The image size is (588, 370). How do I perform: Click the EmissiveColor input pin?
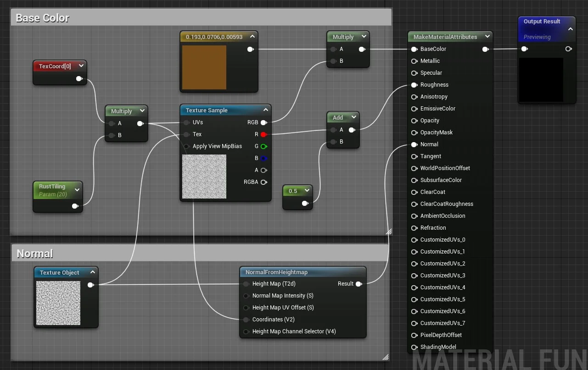tap(414, 109)
